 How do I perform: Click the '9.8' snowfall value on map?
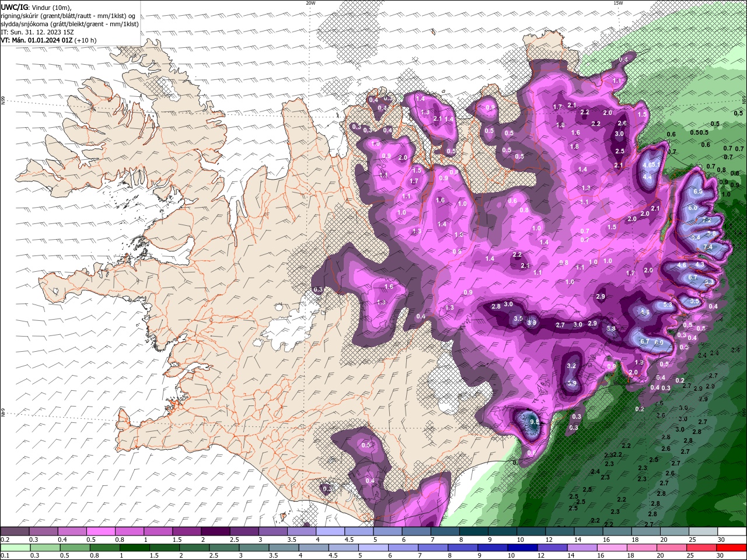click(x=534, y=422)
